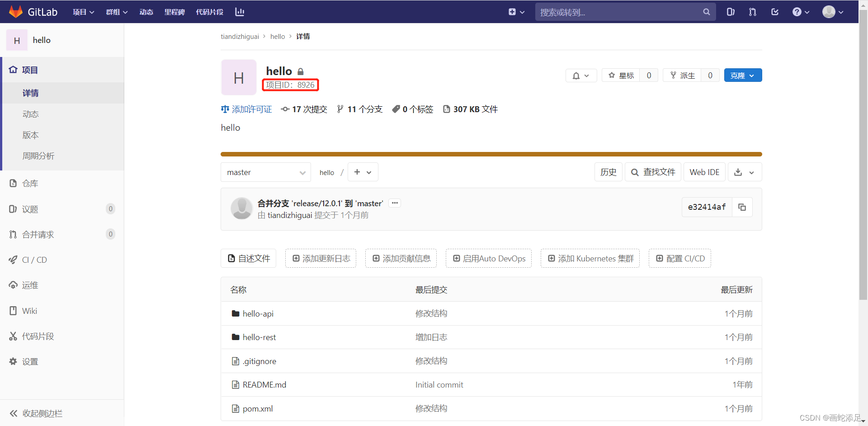This screenshot has height=426, width=868.
Task: Click the GitLab fox logo
Action: click(16, 12)
